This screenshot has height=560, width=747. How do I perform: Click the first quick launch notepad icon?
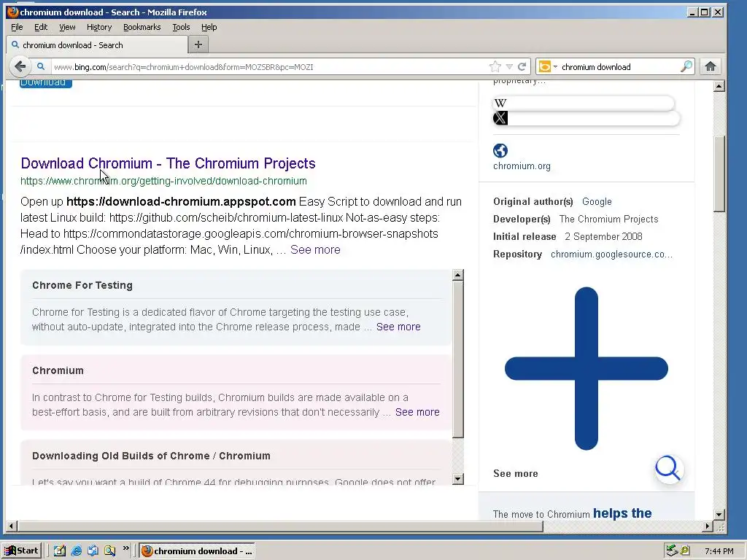click(60, 551)
